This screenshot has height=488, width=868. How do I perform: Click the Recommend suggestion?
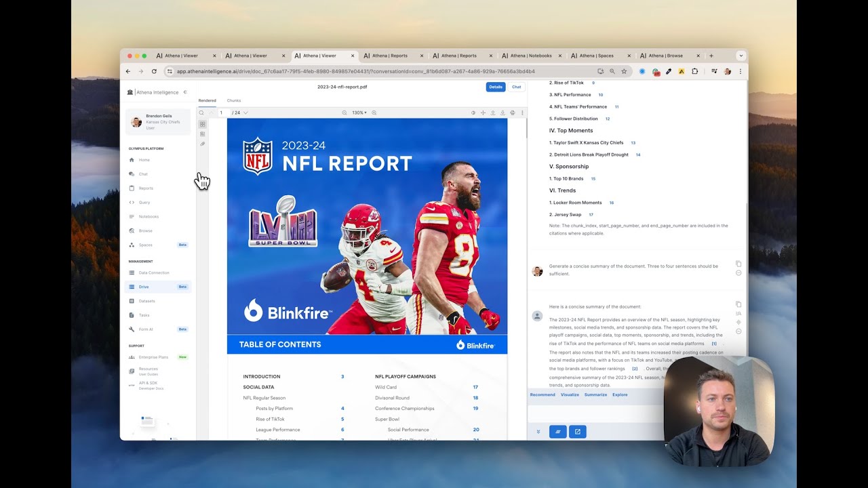542,394
